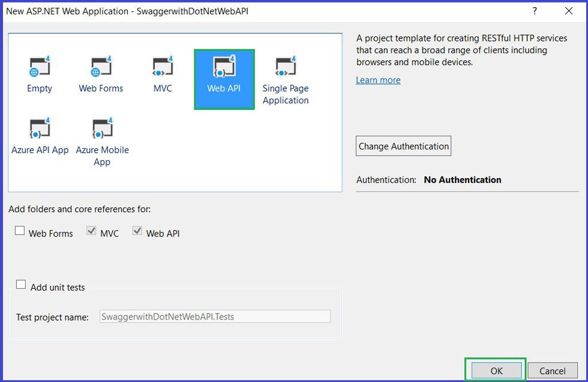Confirm project creation with OK
Screen dimensions: 588x382
[x=496, y=371]
